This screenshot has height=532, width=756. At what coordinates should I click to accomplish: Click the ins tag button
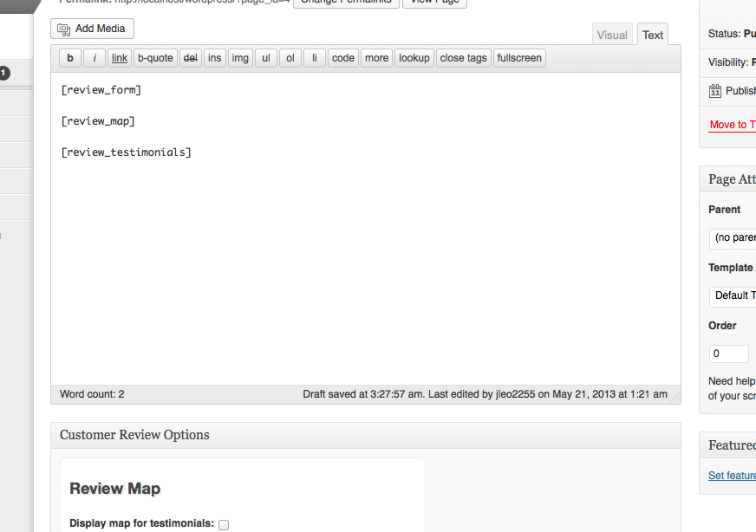(x=214, y=58)
